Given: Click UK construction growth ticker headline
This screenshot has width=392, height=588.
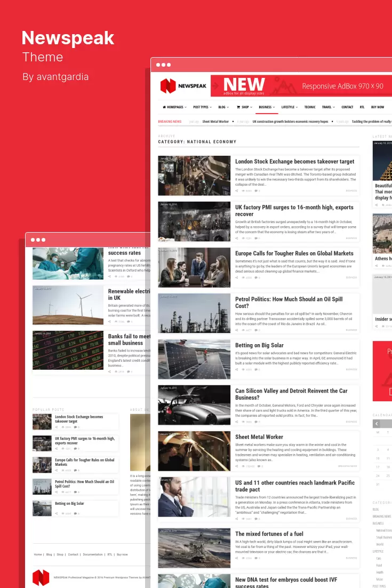Looking at the screenshot, I should point(291,122).
